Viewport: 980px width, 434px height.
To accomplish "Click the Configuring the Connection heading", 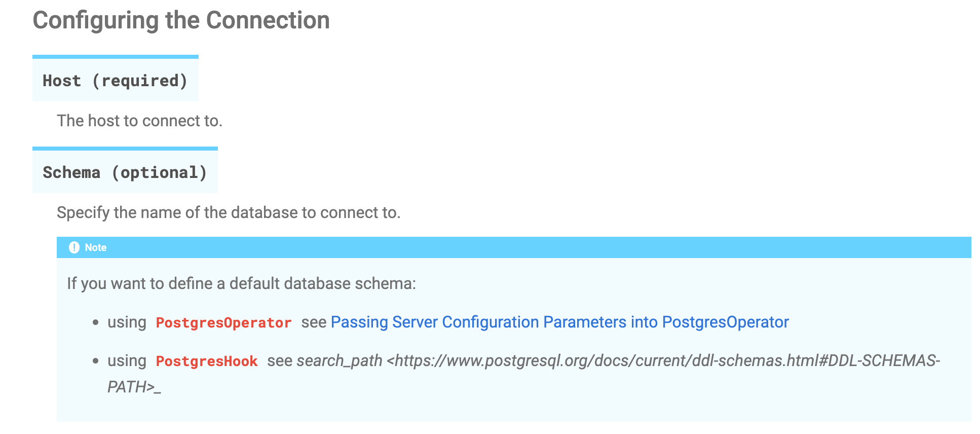I will tap(181, 21).
